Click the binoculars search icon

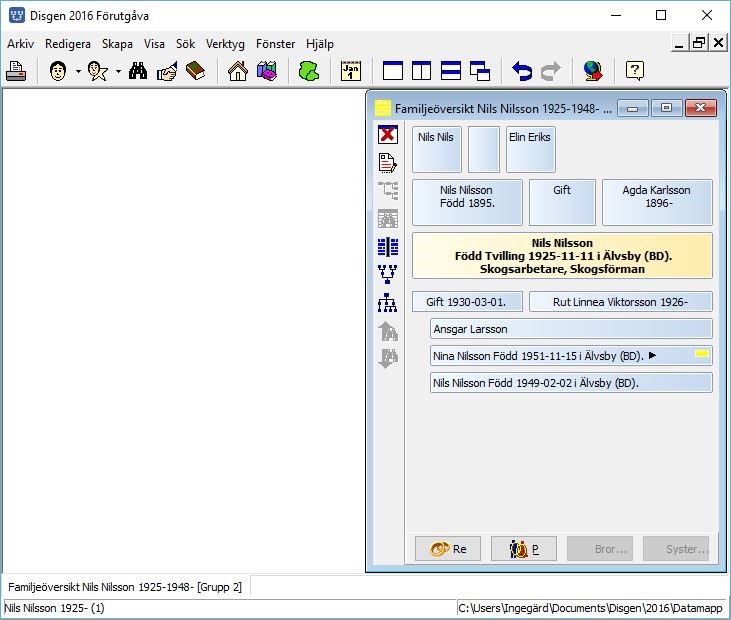pos(138,71)
